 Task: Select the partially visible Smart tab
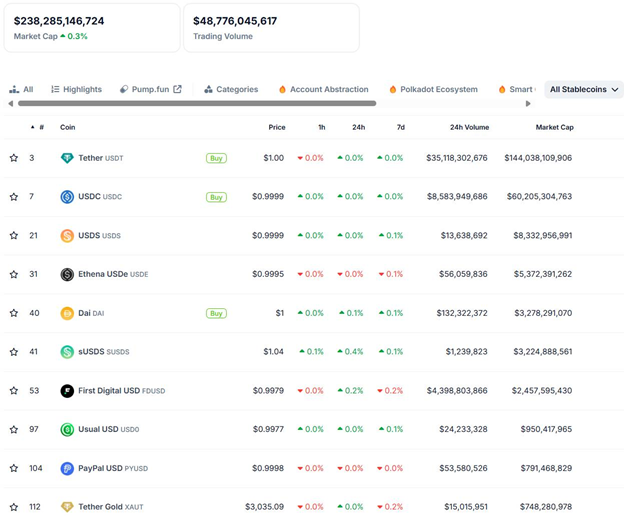(516, 89)
